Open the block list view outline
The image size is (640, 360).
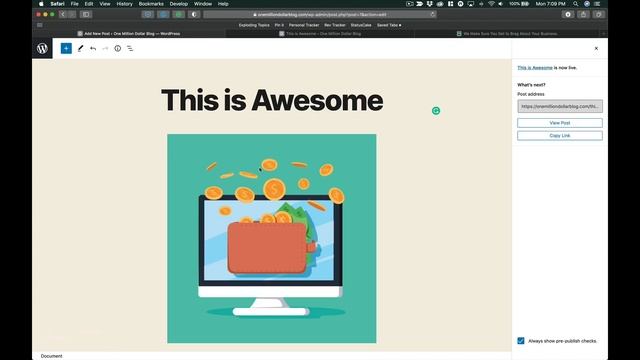[x=130, y=49]
